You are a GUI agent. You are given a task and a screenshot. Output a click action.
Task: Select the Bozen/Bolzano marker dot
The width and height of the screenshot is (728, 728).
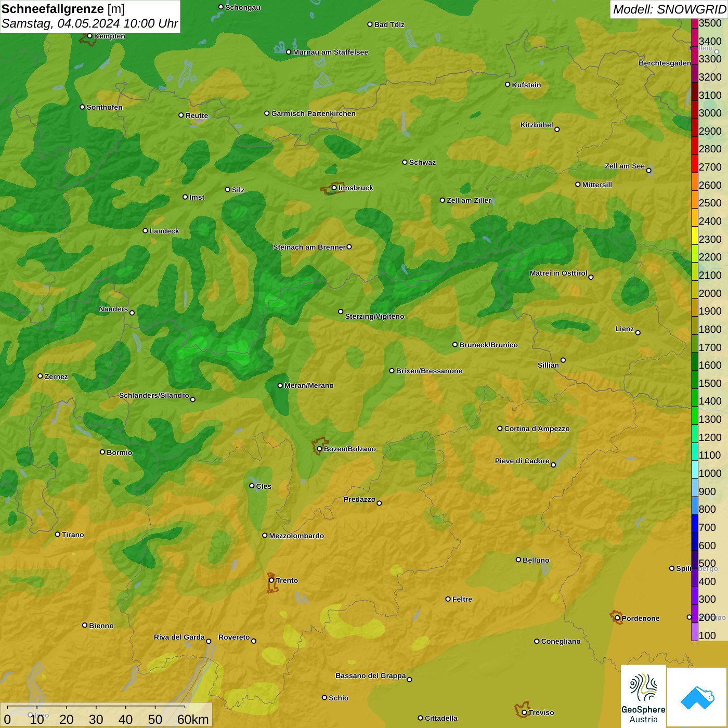319,449
